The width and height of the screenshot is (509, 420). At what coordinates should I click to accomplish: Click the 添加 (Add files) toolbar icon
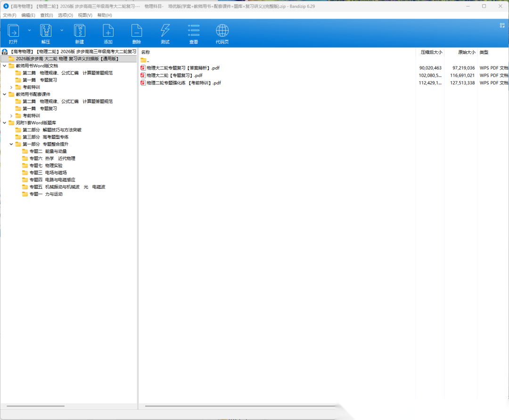coord(108,31)
